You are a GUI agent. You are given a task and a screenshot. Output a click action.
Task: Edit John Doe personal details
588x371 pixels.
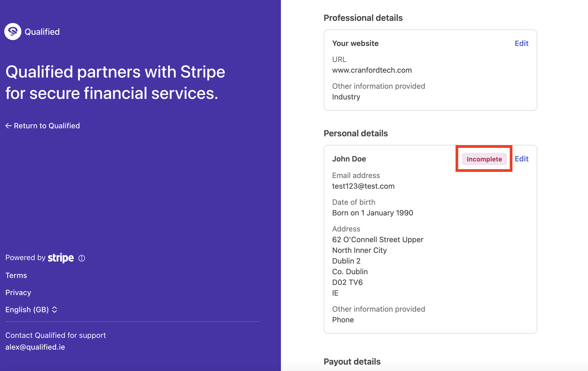pos(521,159)
